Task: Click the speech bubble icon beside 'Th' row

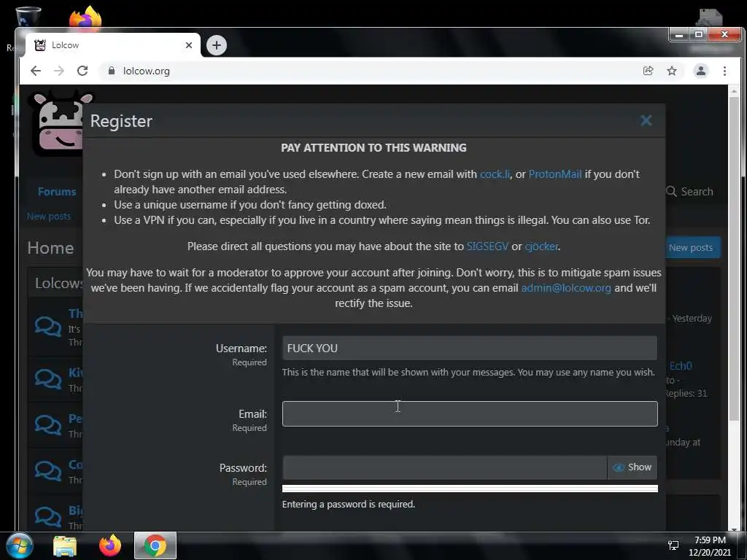Action: 48,327
